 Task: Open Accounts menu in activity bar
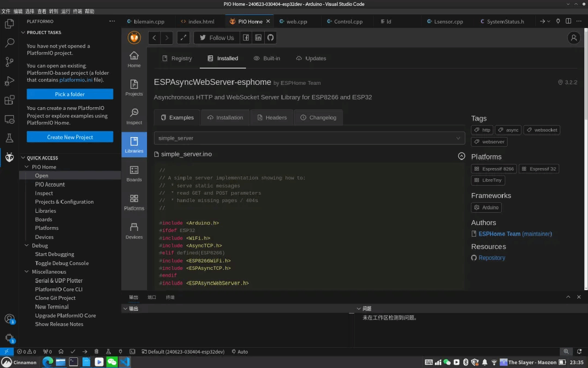coord(10,319)
